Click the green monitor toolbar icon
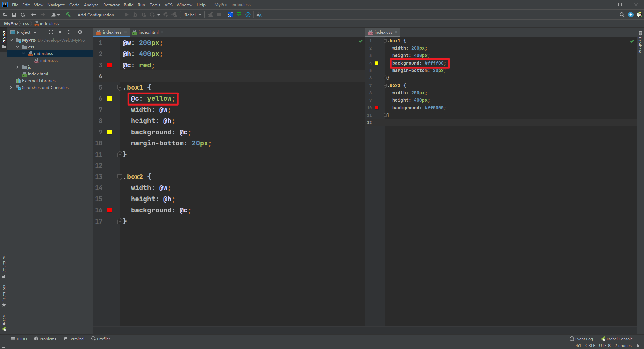The width and height of the screenshot is (644, 349). [x=239, y=15]
